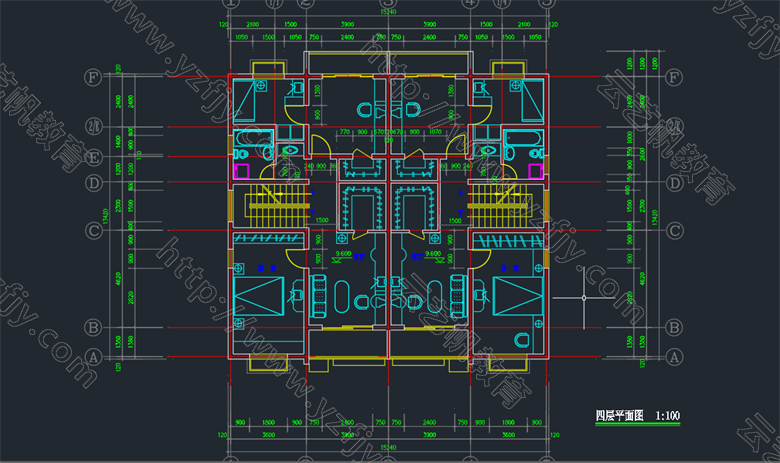Screen dimensions: 780x463
Task: Select the 15240 dimension beneath the 3600-3900 chain
Action: 388,448
